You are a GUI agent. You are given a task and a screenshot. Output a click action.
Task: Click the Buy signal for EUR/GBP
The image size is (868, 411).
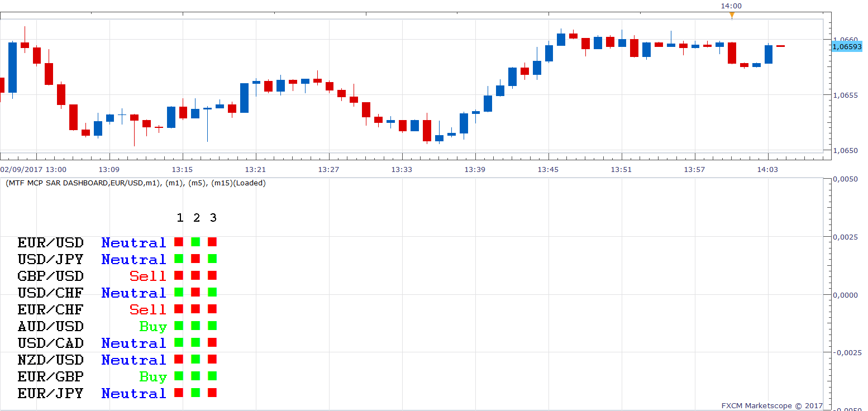tap(153, 377)
